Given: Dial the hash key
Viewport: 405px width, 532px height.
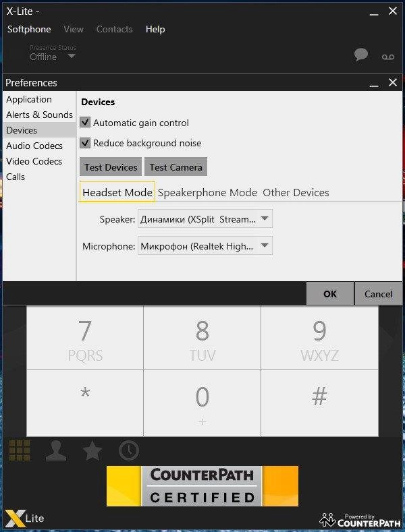Looking at the screenshot, I should coord(320,403).
